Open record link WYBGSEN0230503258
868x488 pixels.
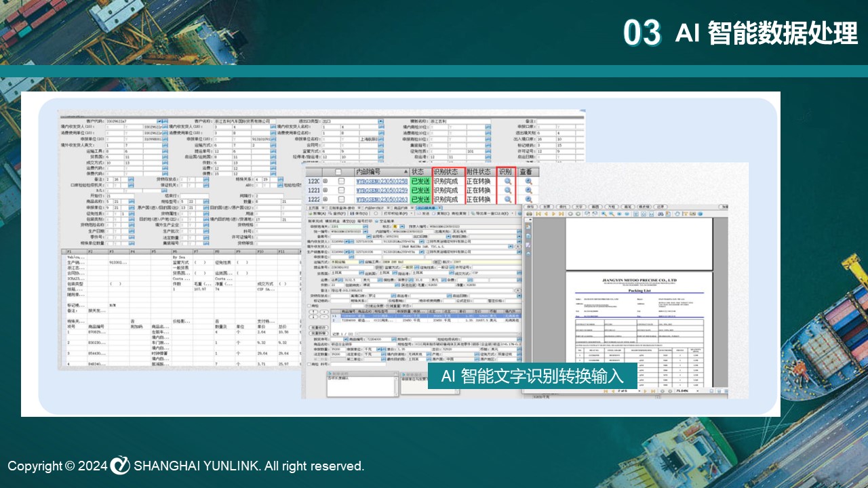pos(382,182)
